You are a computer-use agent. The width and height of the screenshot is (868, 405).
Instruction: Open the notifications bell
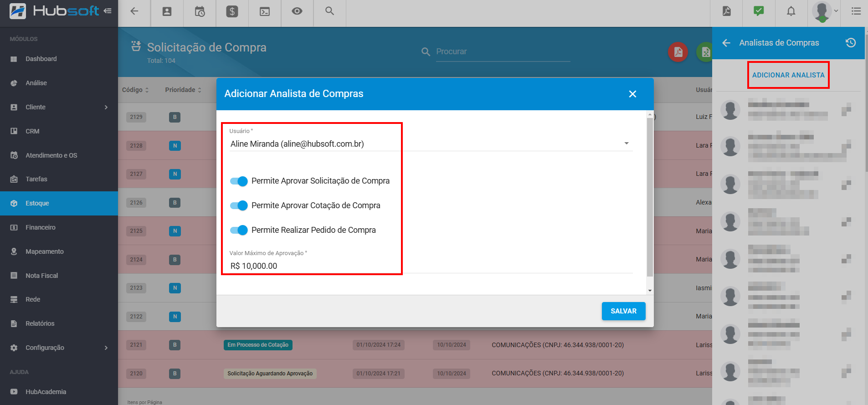pyautogui.click(x=791, y=11)
